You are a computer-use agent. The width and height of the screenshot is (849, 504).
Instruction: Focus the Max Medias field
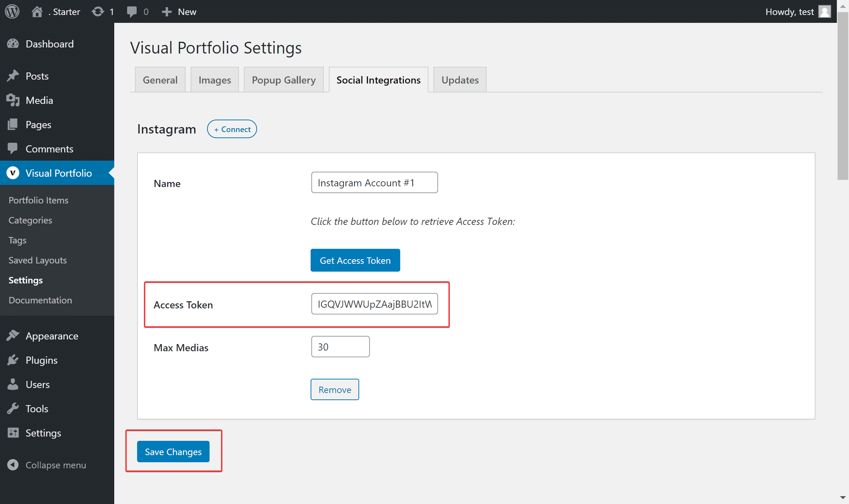tap(341, 347)
